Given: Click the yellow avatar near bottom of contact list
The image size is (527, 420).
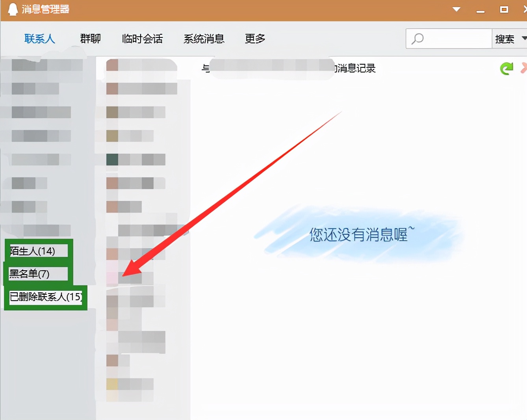Looking at the screenshot, I should click(112, 383).
